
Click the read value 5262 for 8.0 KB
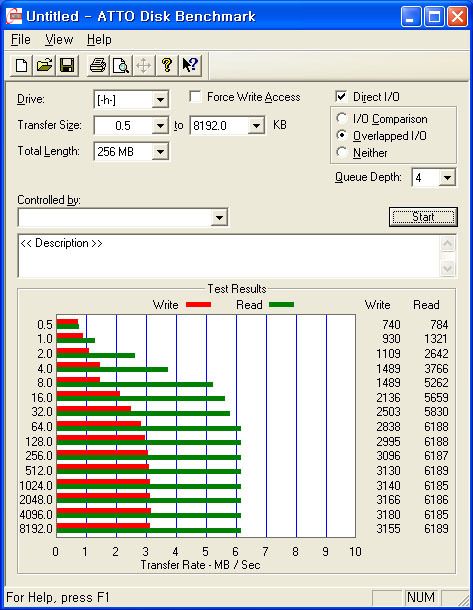click(436, 383)
